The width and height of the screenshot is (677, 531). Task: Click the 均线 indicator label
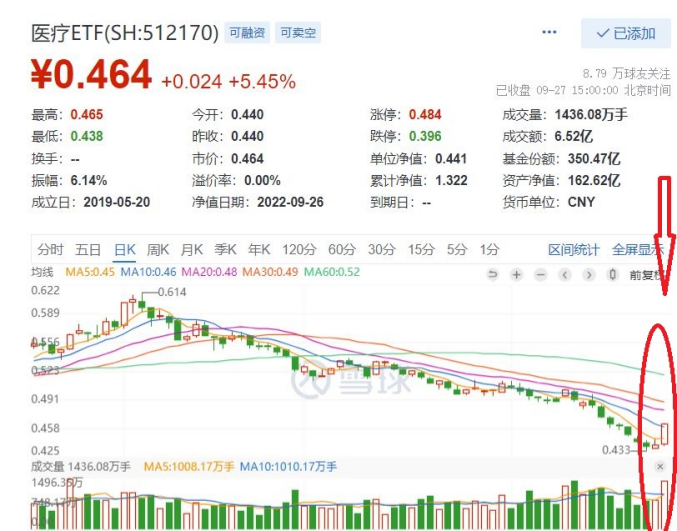(42, 272)
